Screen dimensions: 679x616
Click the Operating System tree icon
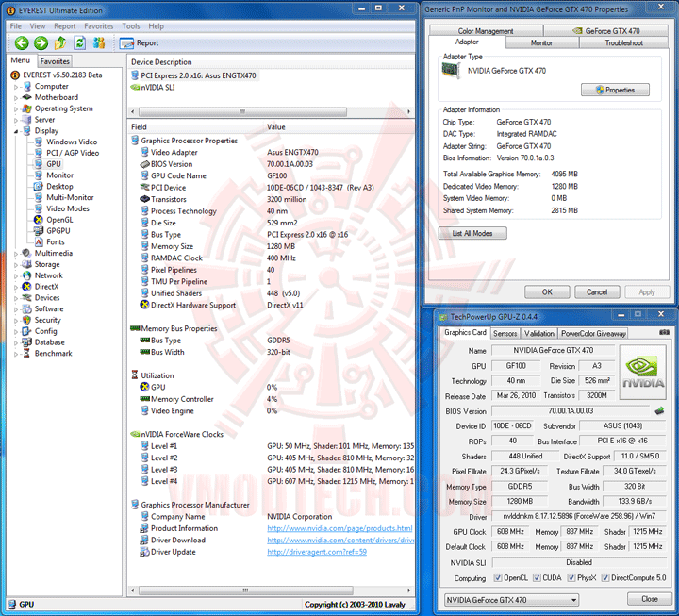coord(26,108)
